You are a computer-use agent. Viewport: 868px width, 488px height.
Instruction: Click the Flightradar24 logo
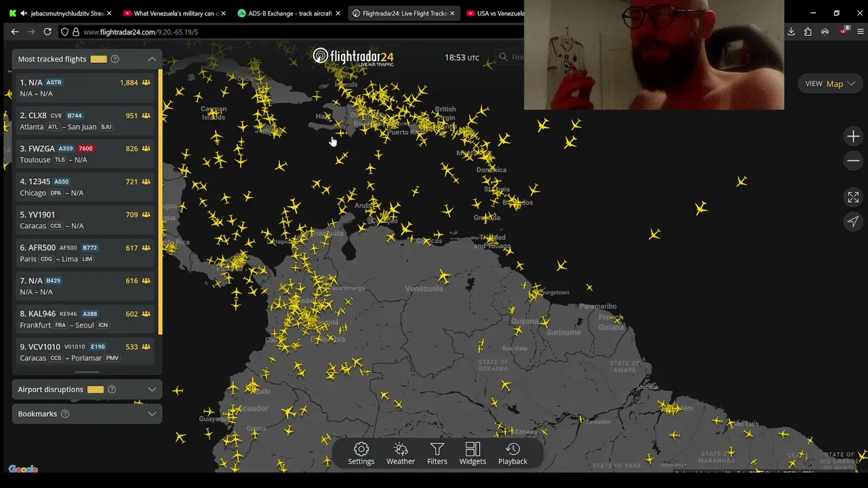click(353, 56)
